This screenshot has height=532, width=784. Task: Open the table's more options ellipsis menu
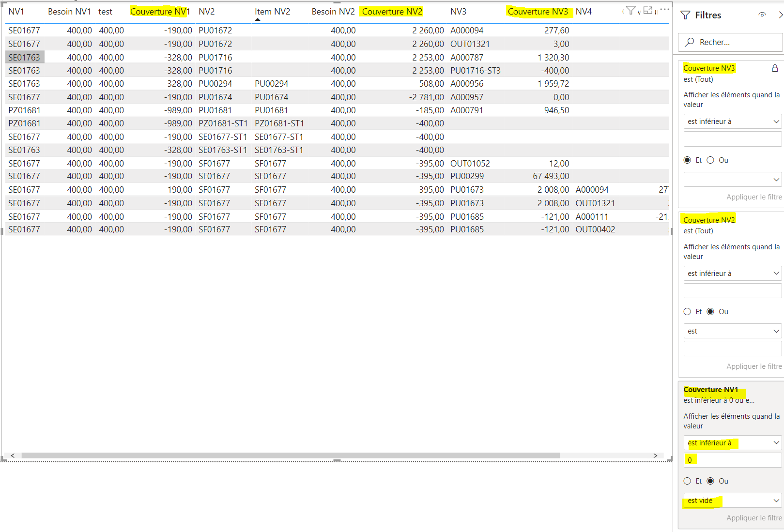point(665,10)
